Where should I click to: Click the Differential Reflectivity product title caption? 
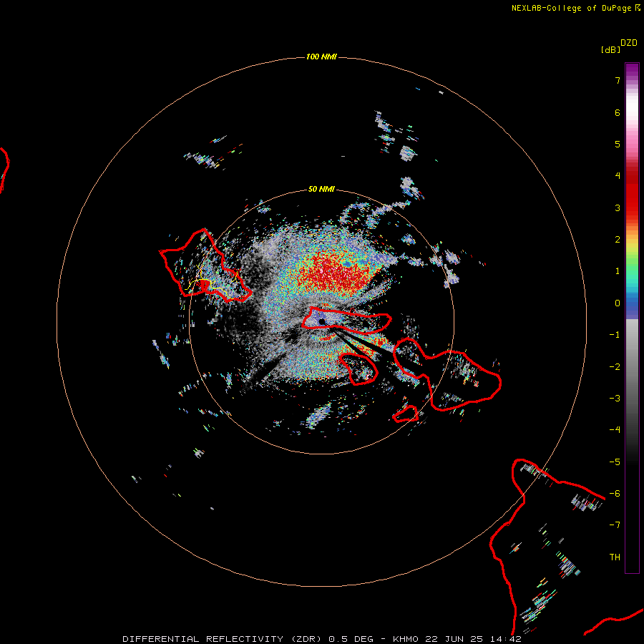[x=321, y=639]
